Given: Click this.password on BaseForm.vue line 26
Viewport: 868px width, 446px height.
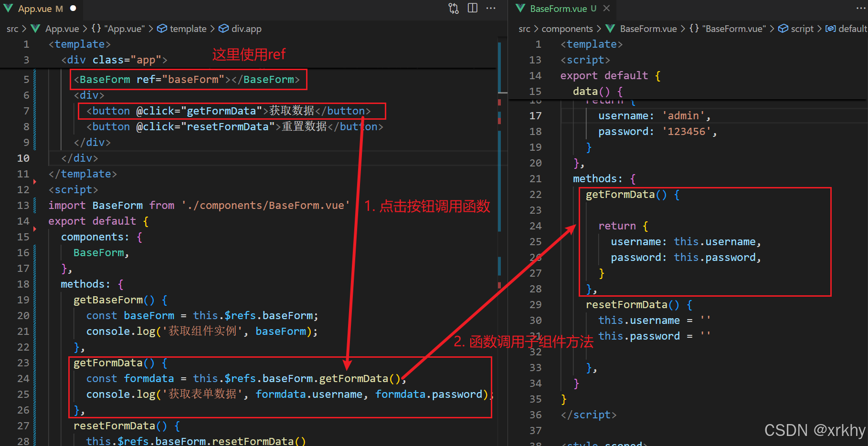Looking at the screenshot, I should click(x=714, y=257).
